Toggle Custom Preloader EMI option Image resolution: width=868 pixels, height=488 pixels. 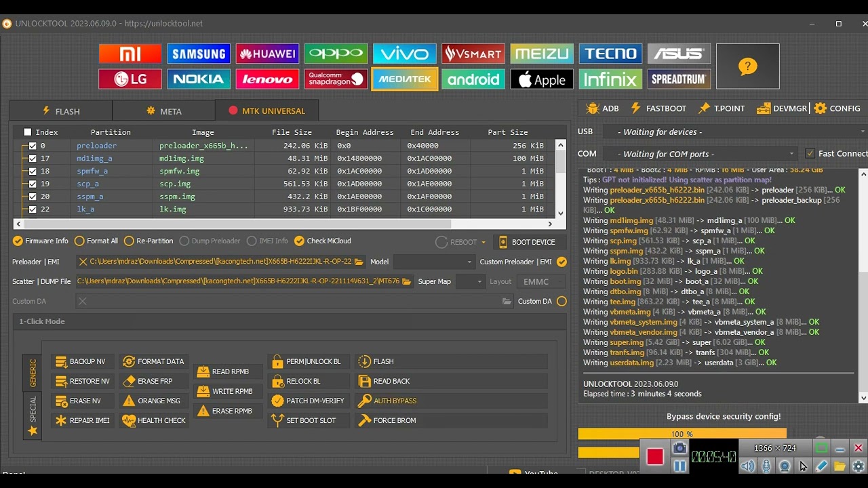[561, 262]
